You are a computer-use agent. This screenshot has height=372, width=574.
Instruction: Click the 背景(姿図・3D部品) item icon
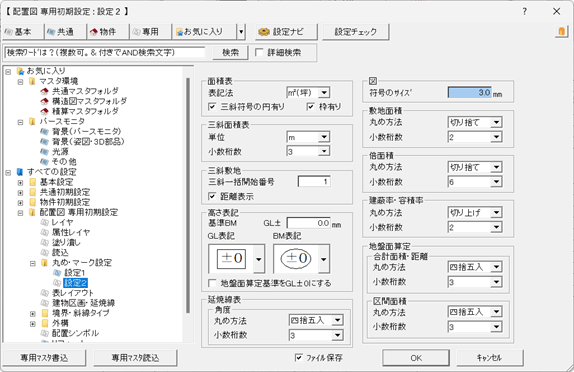[x=45, y=142]
